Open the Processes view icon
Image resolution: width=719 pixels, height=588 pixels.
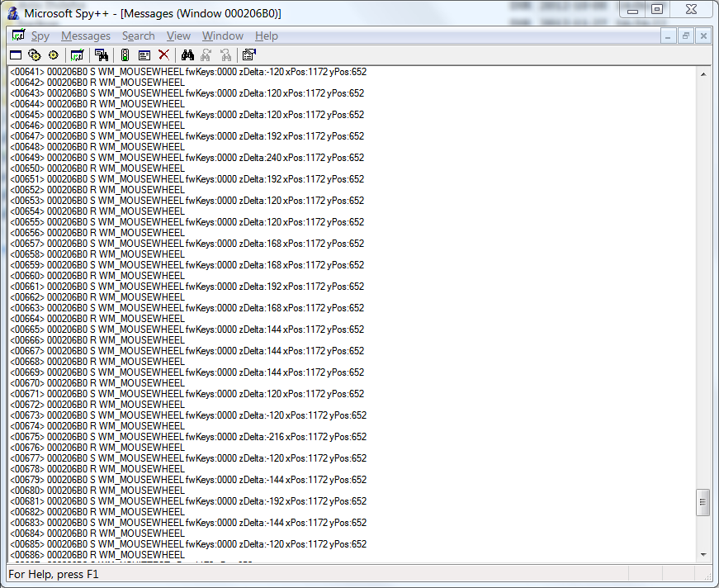(34, 55)
